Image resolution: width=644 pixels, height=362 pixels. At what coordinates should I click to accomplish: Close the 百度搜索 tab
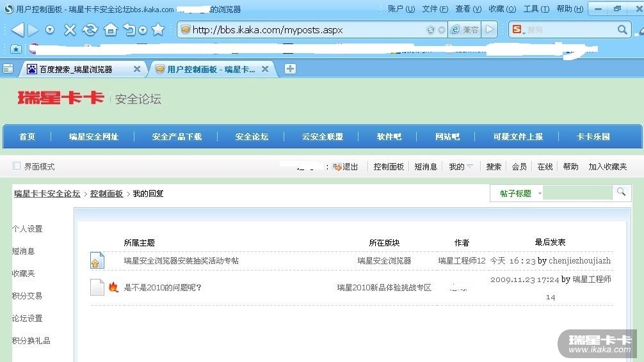pyautogui.click(x=137, y=69)
